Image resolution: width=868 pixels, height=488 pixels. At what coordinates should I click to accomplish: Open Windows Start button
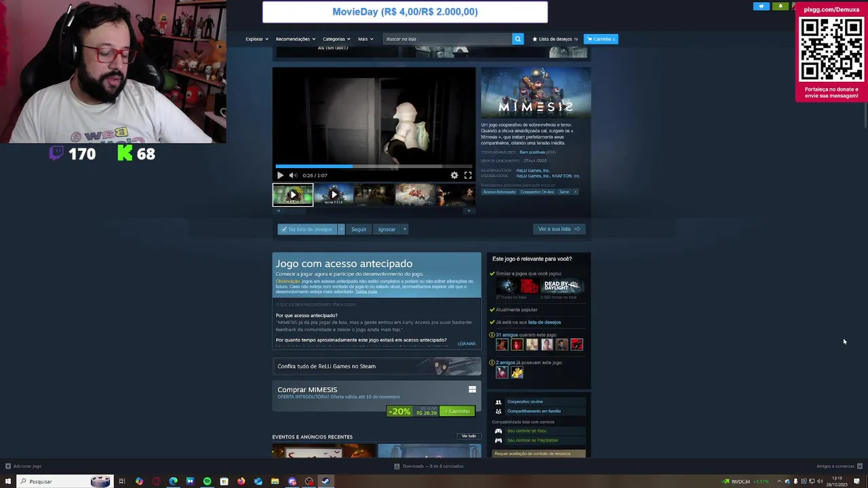tap(9, 481)
